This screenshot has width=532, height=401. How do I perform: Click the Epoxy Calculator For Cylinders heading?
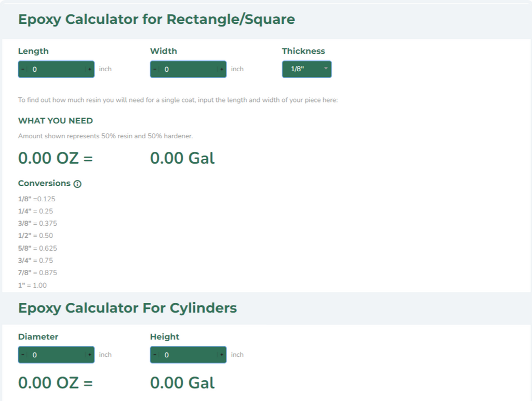[x=127, y=308]
